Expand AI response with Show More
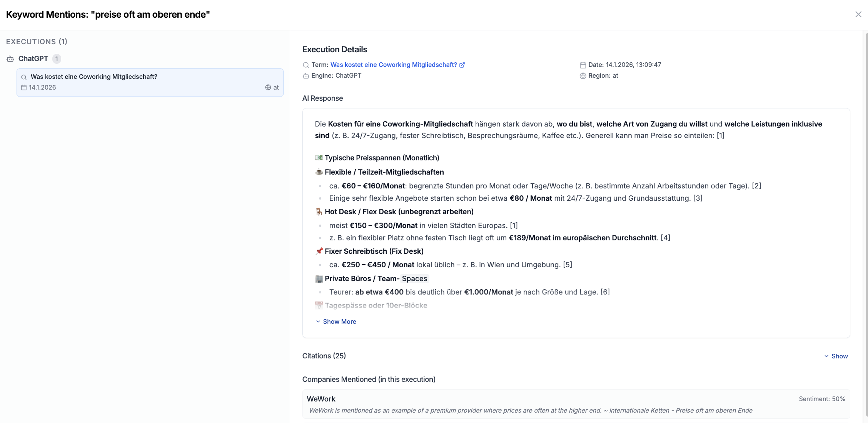868x423 pixels. click(x=336, y=321)
